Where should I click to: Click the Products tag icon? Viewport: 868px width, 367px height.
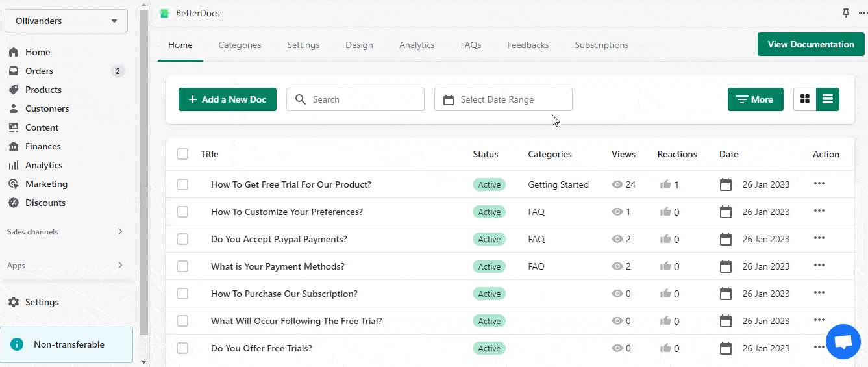tap(14, 90)
